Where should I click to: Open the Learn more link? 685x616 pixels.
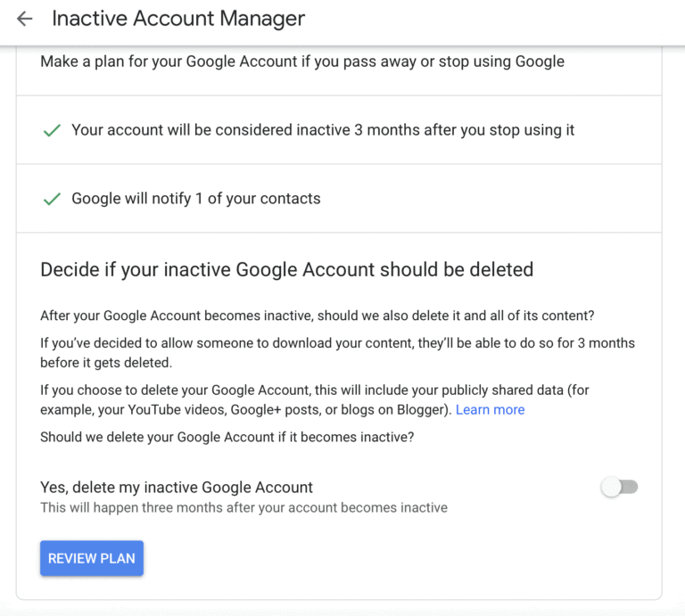click(490, 410)
